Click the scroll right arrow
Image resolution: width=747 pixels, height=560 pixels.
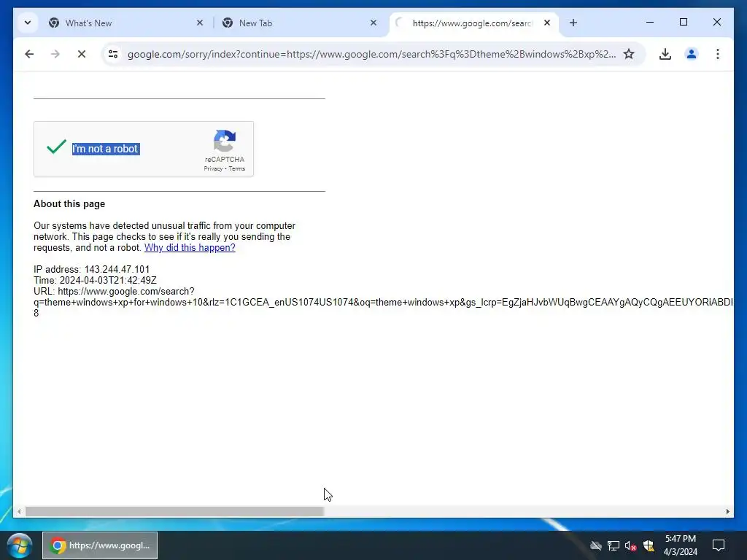[727, 511]
